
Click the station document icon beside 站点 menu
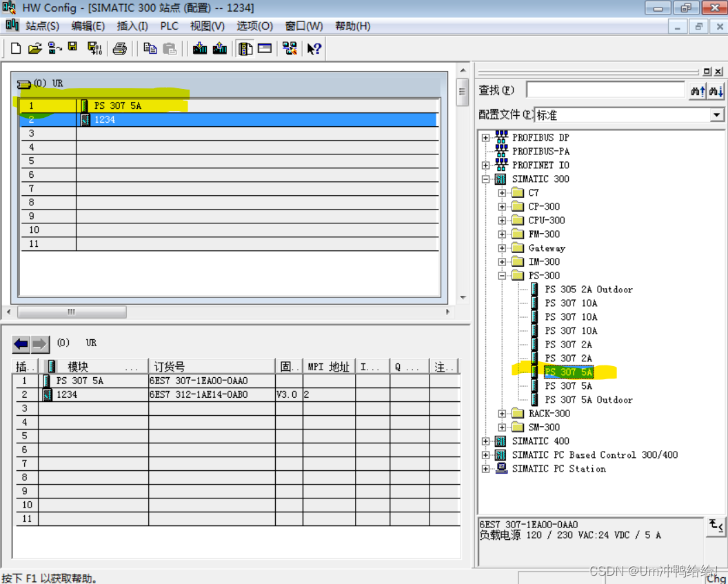[12, 25]
